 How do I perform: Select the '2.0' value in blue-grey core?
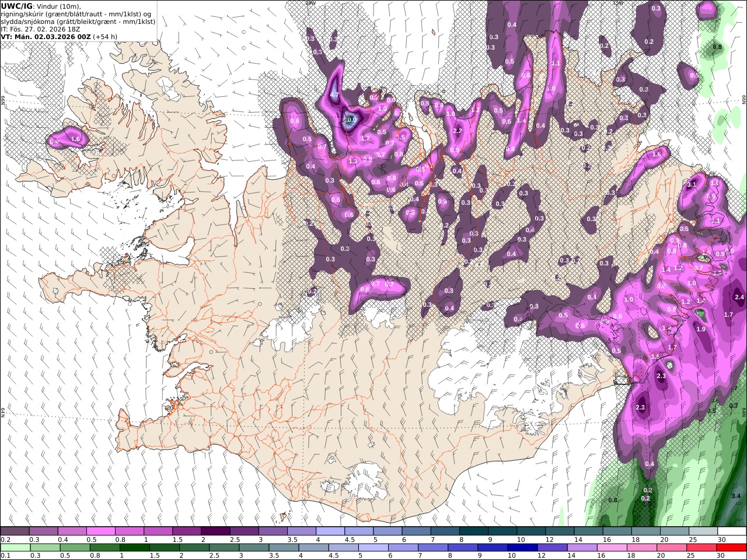351,119
